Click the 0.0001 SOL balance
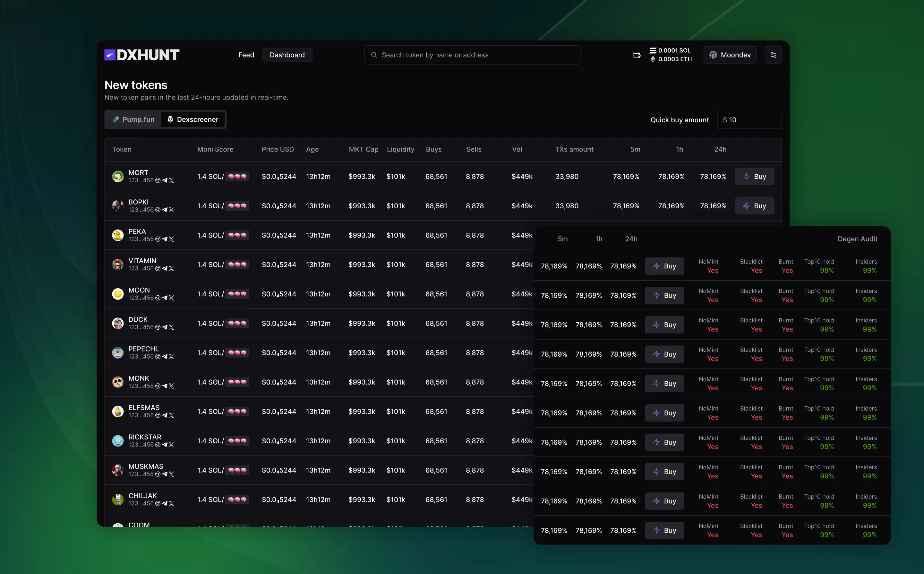 pos(670,50)
